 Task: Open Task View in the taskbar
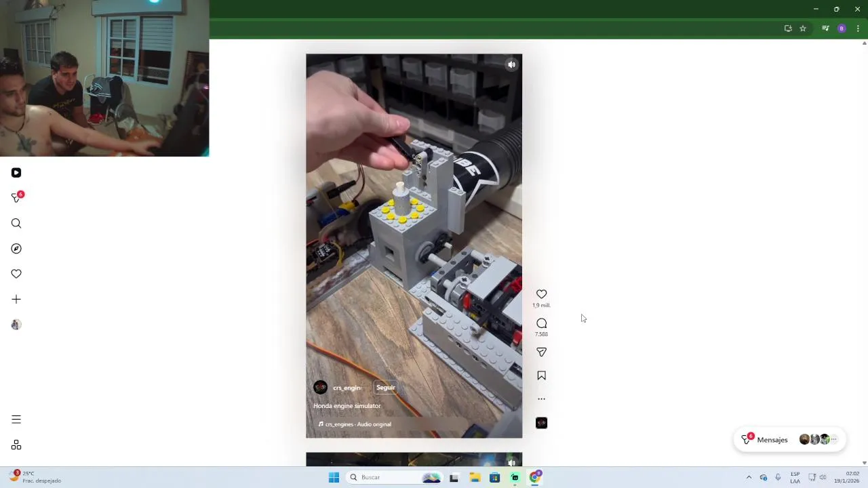tap(454, 478)
